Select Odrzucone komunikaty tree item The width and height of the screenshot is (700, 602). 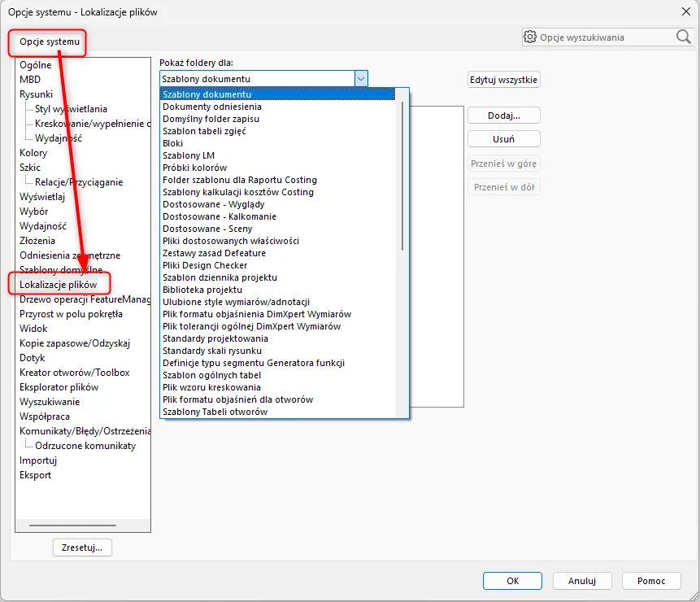pyautogui.click(x=85, y=446)
